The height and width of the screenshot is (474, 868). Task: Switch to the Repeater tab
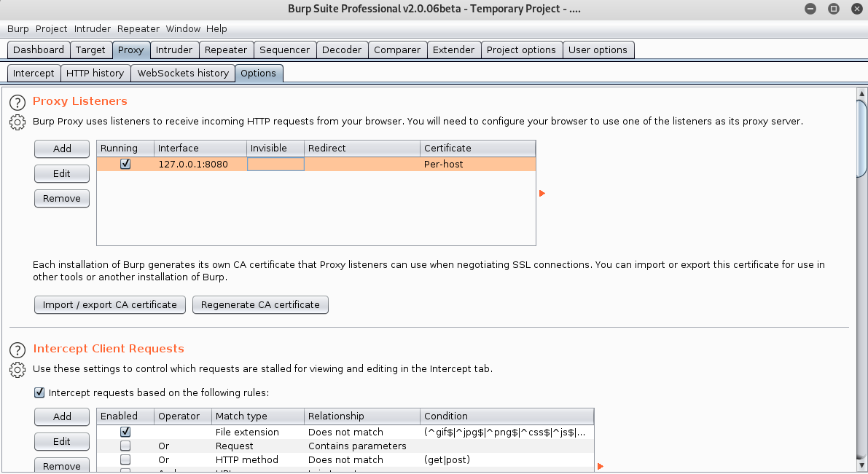click(x=226, y=50)
